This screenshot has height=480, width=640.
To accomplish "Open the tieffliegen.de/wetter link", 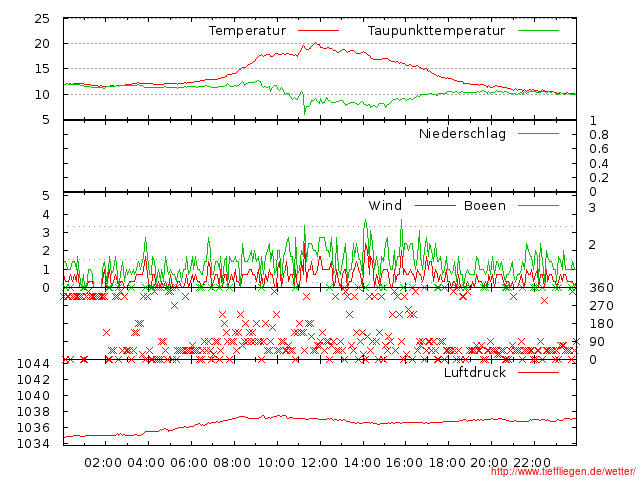I will pos(563,472).
